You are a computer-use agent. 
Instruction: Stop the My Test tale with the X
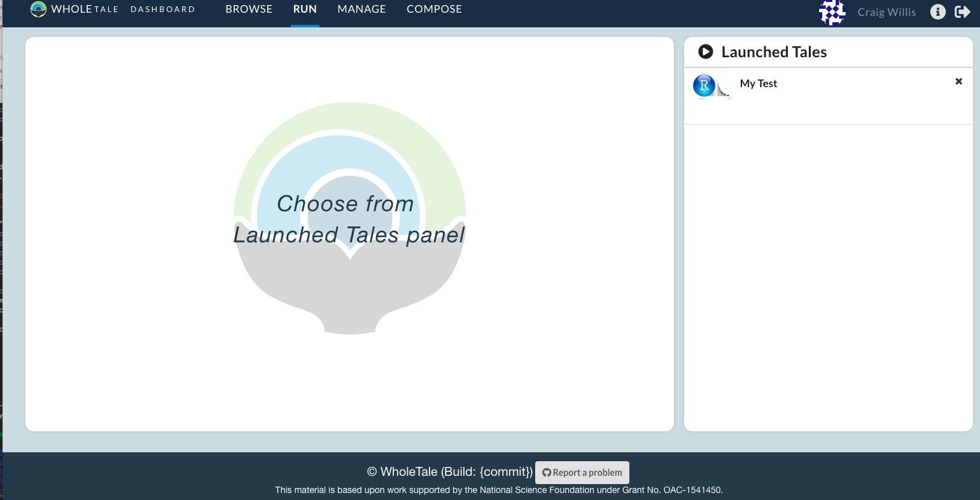(x=958, y=81)
